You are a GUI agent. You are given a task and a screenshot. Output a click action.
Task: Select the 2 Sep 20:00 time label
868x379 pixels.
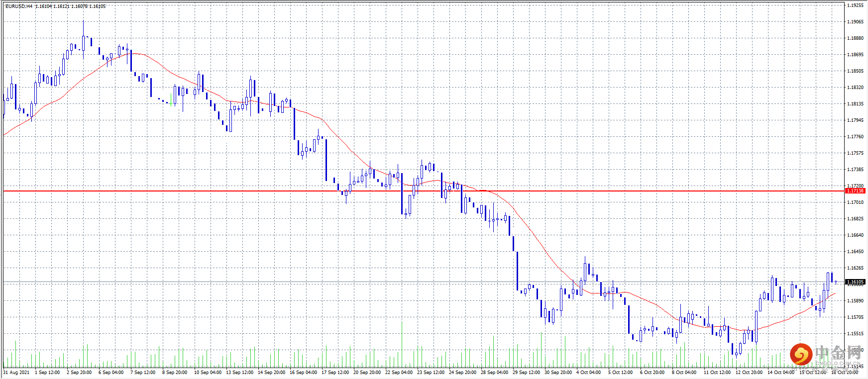(x=79, y=373)
